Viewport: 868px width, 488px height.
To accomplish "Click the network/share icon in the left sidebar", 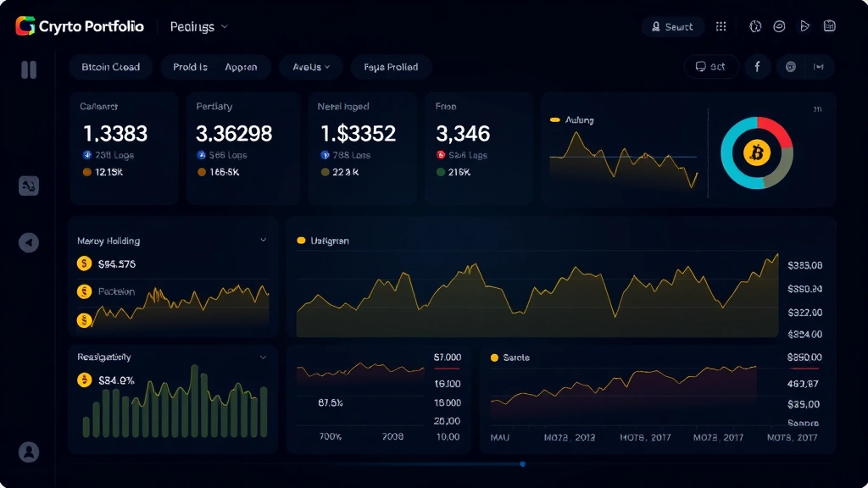I will coord(29,186).
